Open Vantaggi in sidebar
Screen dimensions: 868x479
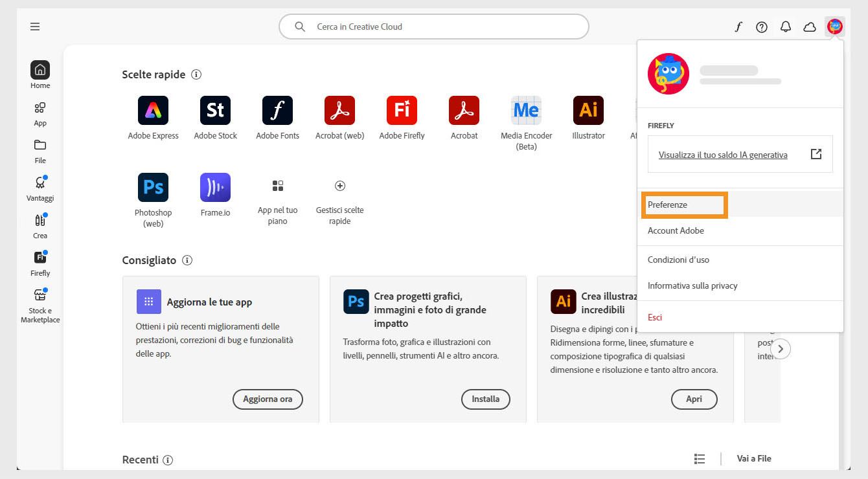point(40,188)
